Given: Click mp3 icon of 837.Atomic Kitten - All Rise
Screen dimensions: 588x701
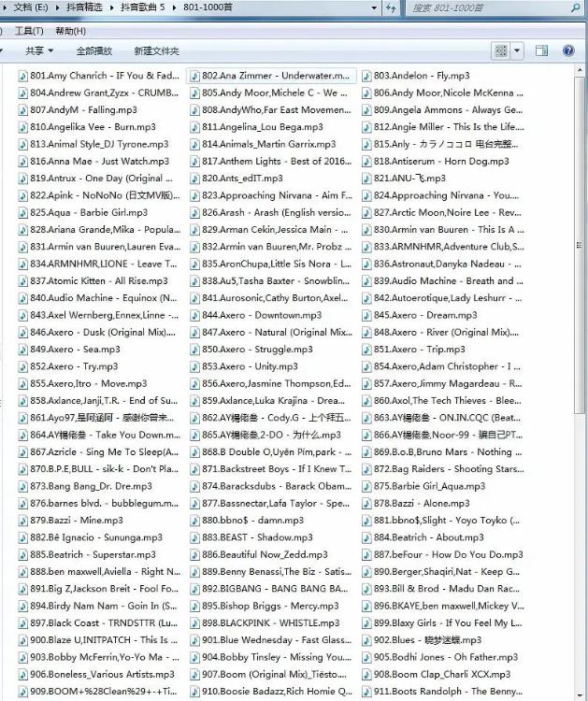Looking at the screenshot, I should pyautogui.click(x=22, y=281).
